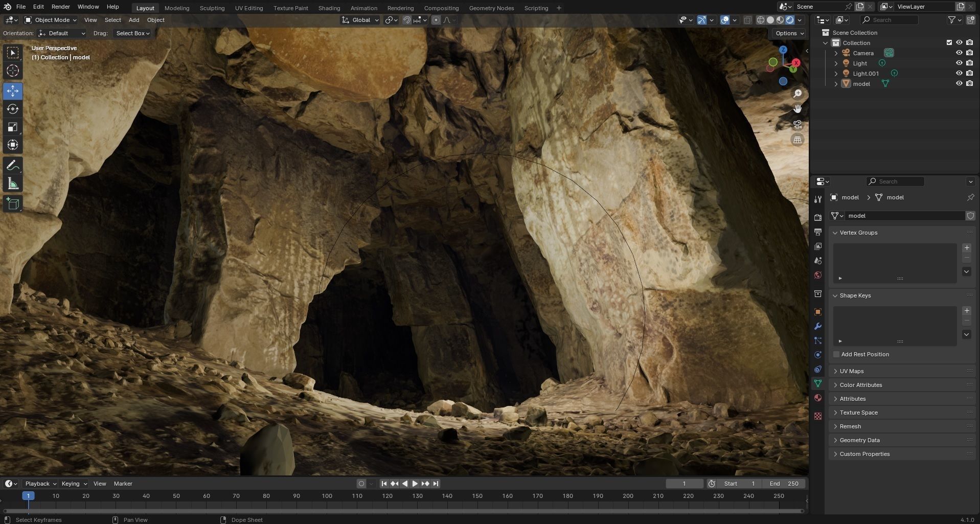Image resolution: width=980 pixels, height=524 pixels.
Task: Select the Rotate tool
Action: point(13,109)
